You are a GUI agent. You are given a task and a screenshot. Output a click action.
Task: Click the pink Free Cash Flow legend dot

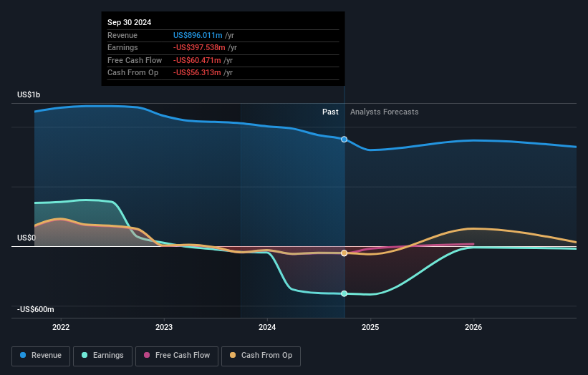click(x=147, y=355)
